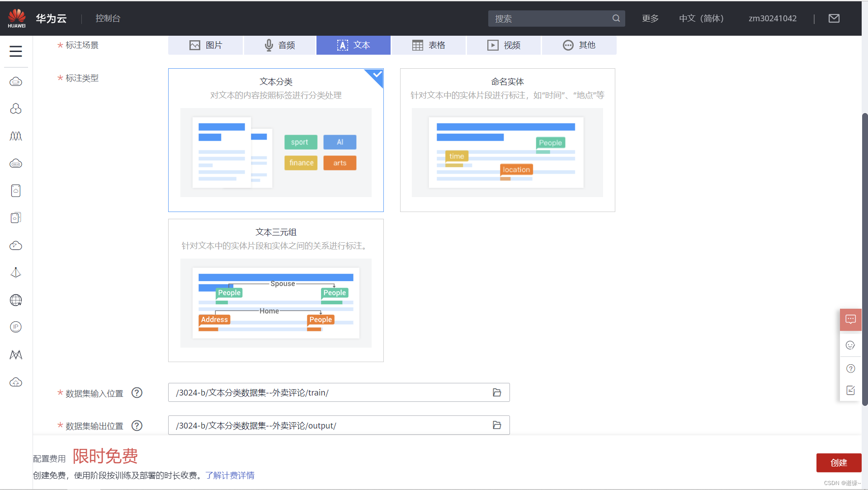Choose the 命名实体 annotation type card
Screen dimensions: 868x490
click(x=507, y=140)
